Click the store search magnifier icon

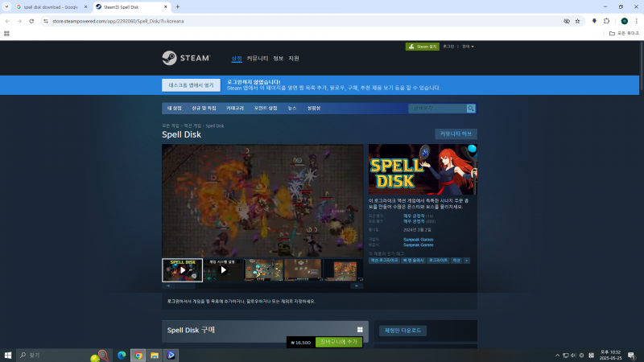tap(471, 109)
